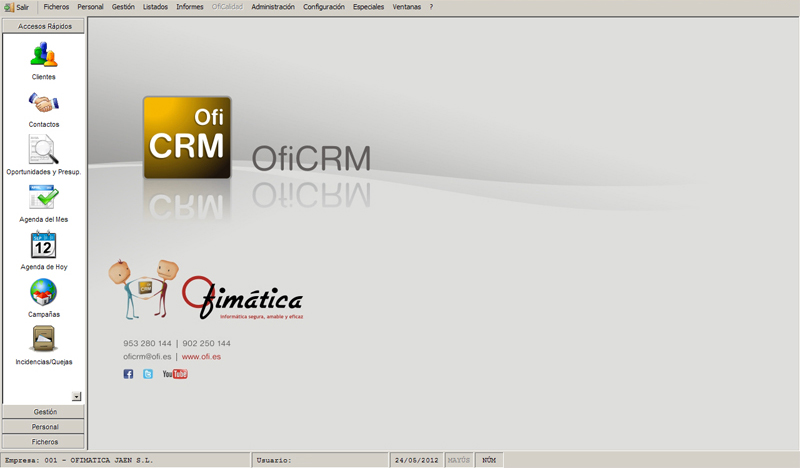The image size is (800, 468).
Task: Expand the Ficheros sidebar section
Action: [43, 441]
